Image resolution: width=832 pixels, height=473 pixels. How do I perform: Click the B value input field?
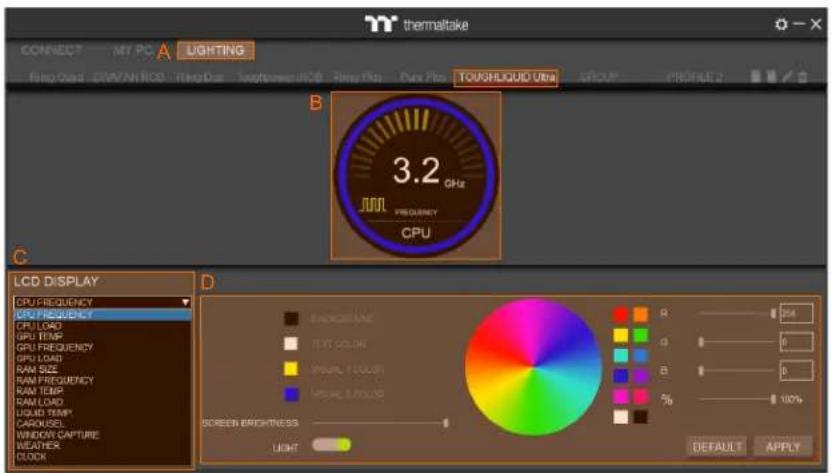coord(796,370)
